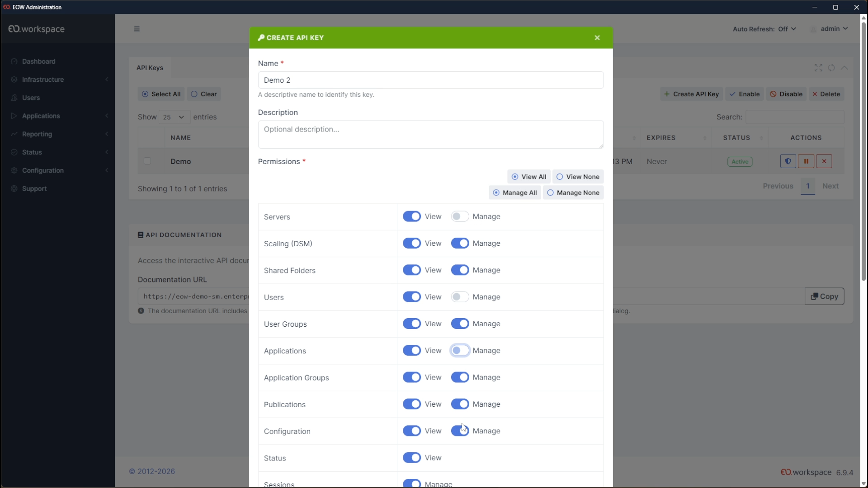Click the Enable button
This screenshot has width=868, height=488.
[x=745, y=94]
